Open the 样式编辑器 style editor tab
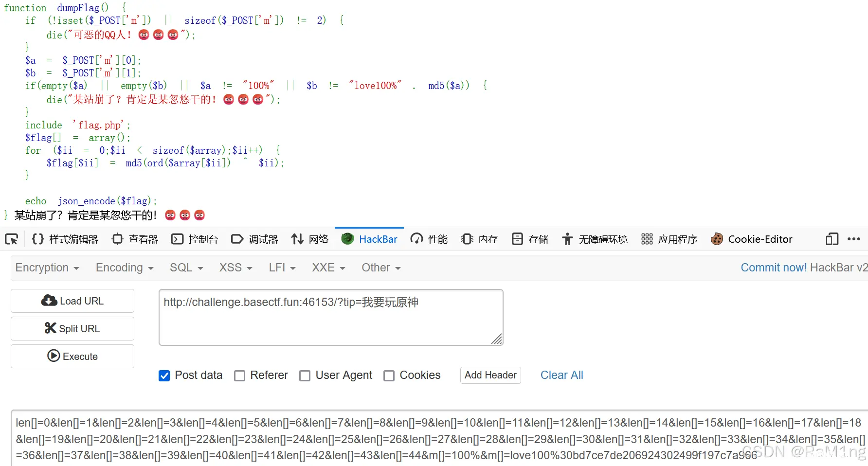This screenshot has height=466, width=868. 65,239
